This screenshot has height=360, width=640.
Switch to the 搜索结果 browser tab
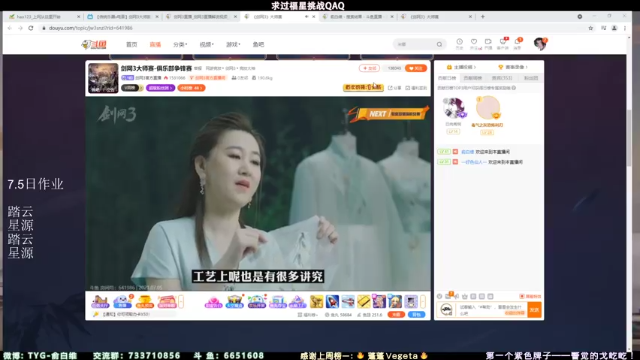tap(358, 17)
